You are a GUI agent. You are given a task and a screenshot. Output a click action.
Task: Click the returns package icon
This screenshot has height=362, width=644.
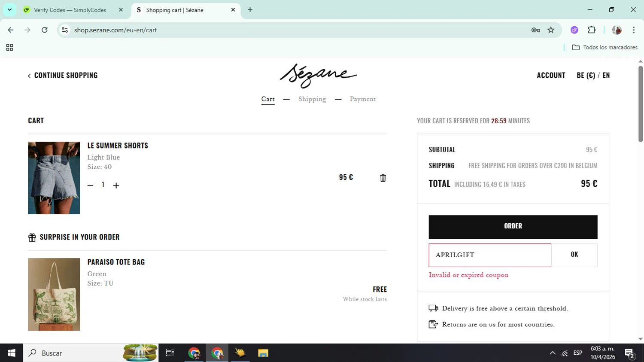click(x=433, y=324)
